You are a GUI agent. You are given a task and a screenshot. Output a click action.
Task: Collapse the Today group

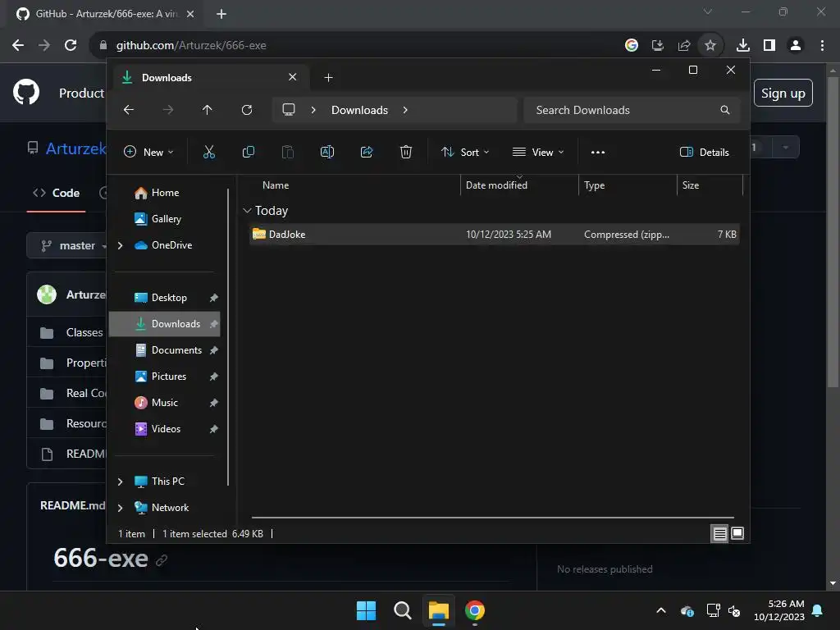point(247,211)
